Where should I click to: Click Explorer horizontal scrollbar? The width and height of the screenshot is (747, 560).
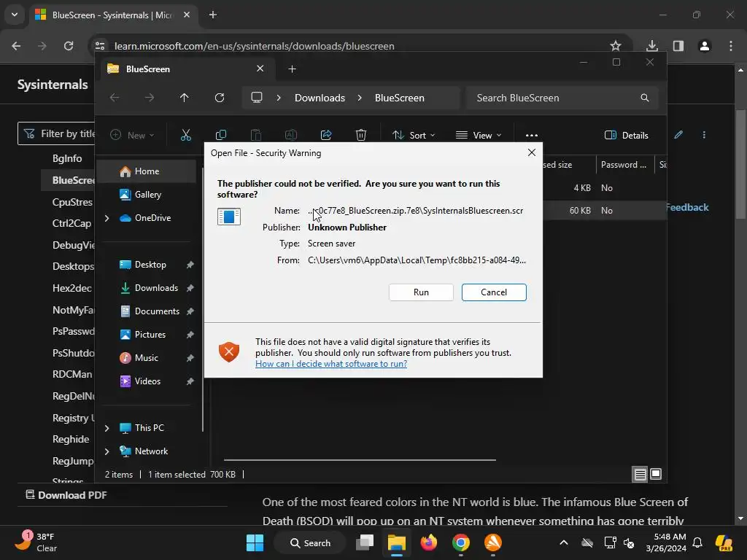click(360, 460)
